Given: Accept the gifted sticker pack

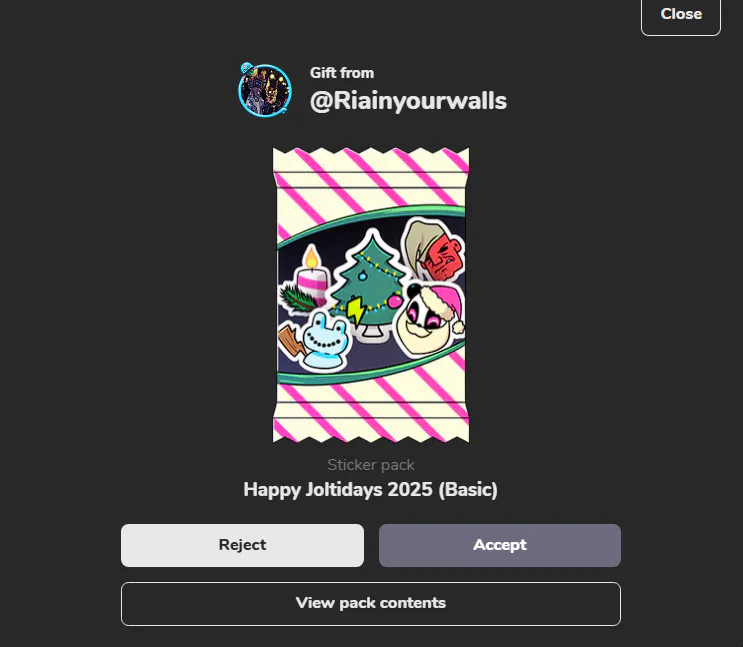Looking at the screenshot, I should [499, 545].
